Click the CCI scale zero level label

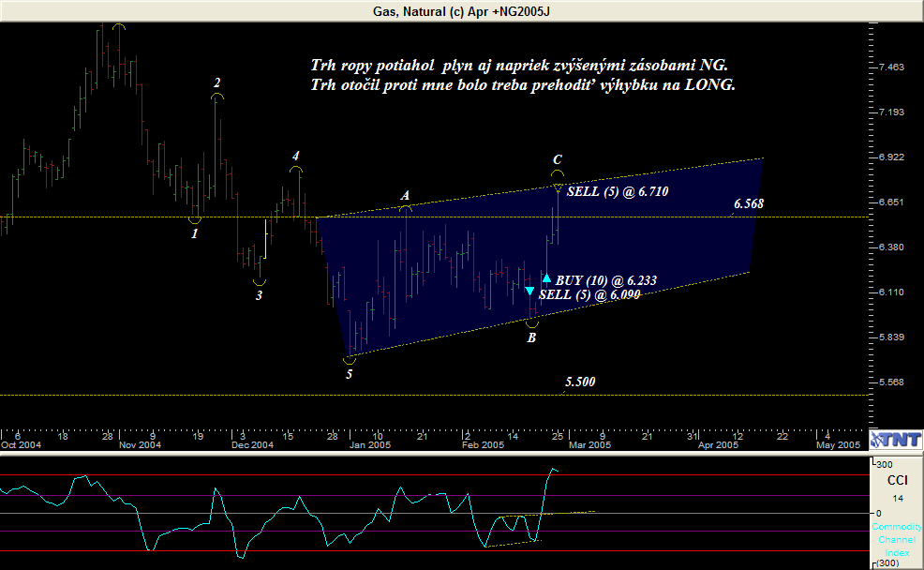pyautogui.click(x=879, y=514)
